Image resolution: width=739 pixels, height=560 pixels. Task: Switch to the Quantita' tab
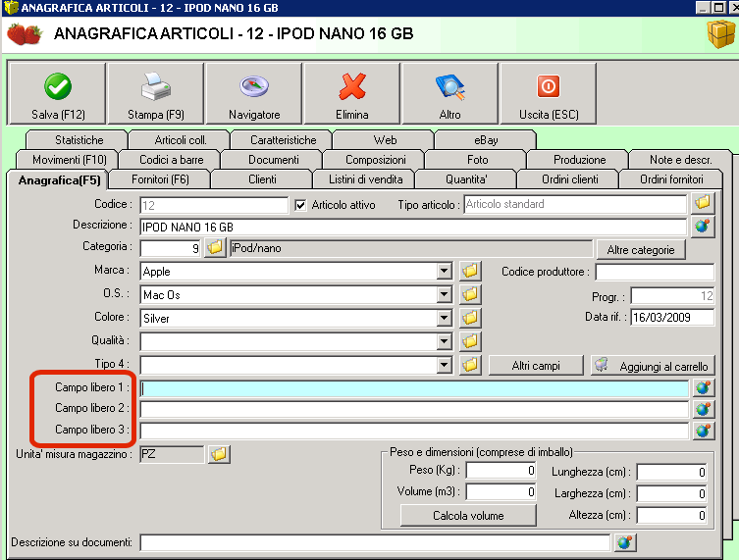(x=466, y=179)
